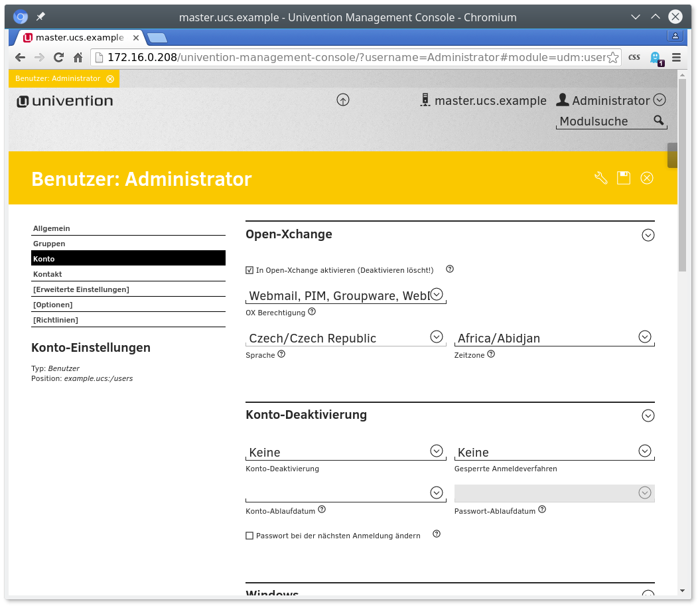Uncheck In Open-Xchange aktivieren checkbox
The image size is (700, 608).
coord(249,270)
